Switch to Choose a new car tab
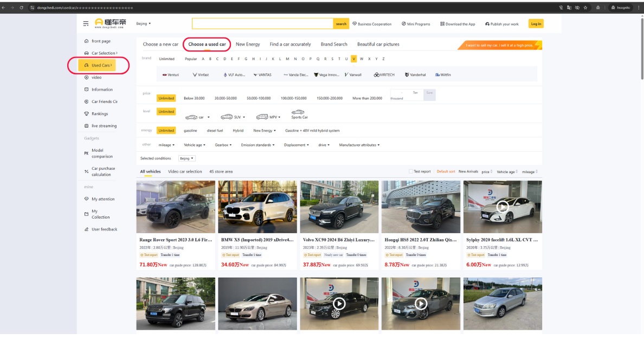 click(x=160, y=44)
